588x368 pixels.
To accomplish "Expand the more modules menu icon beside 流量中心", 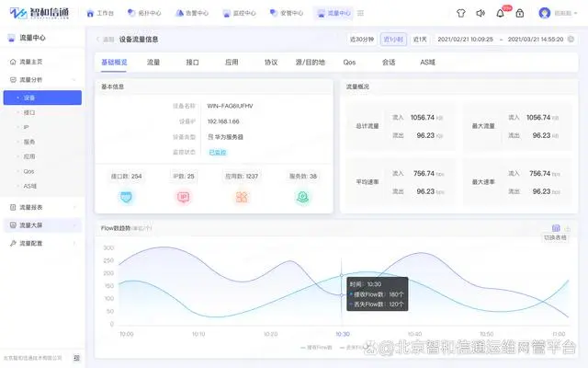I will pos(360,13).
